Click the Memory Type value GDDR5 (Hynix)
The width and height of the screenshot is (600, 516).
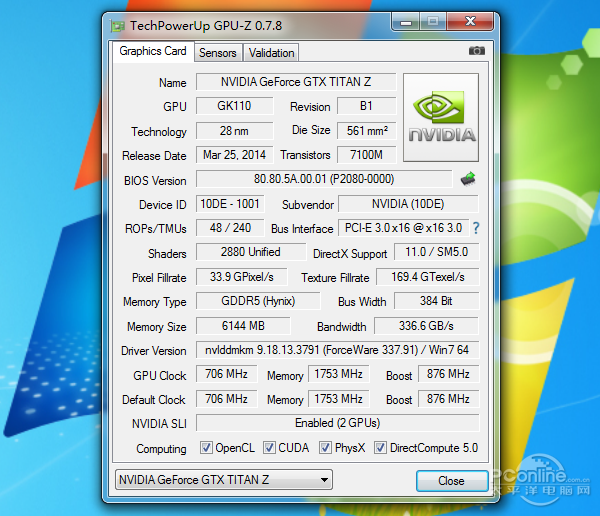(258, 301)
